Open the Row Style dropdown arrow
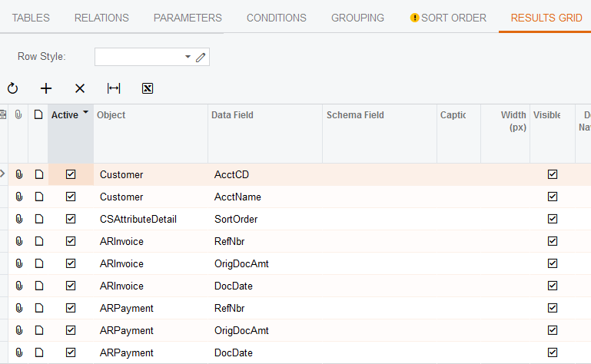Viewport: 591px width, 364px height. click(188, 57)
